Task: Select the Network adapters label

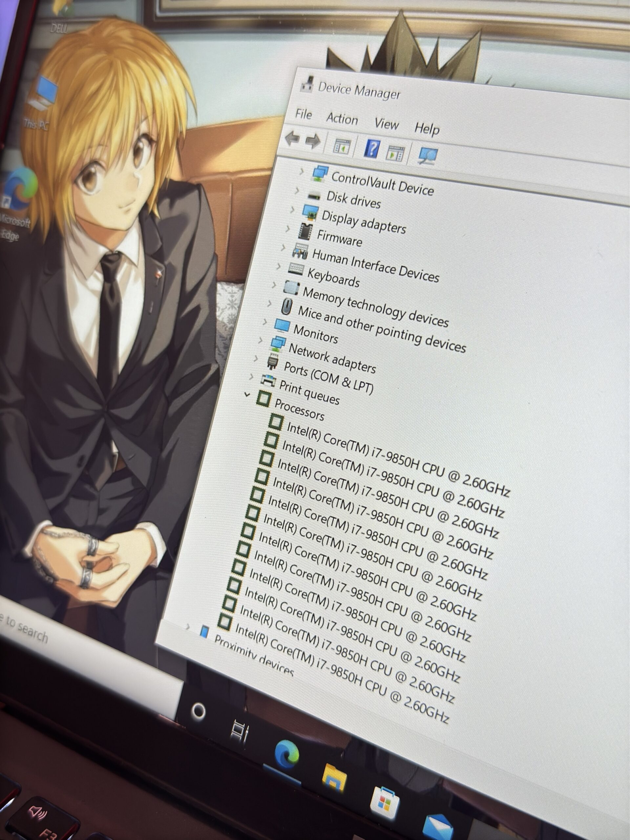Action: coord(332,358)
